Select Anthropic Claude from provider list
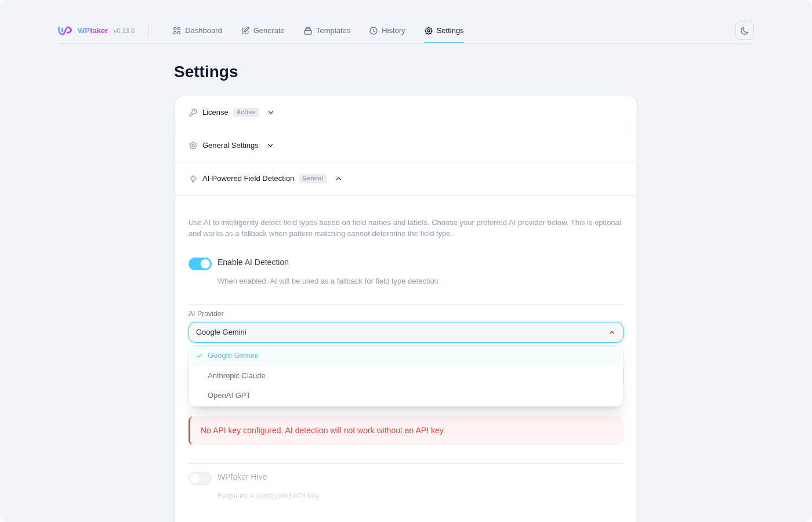Screen dimensions: 812x522 237,376
